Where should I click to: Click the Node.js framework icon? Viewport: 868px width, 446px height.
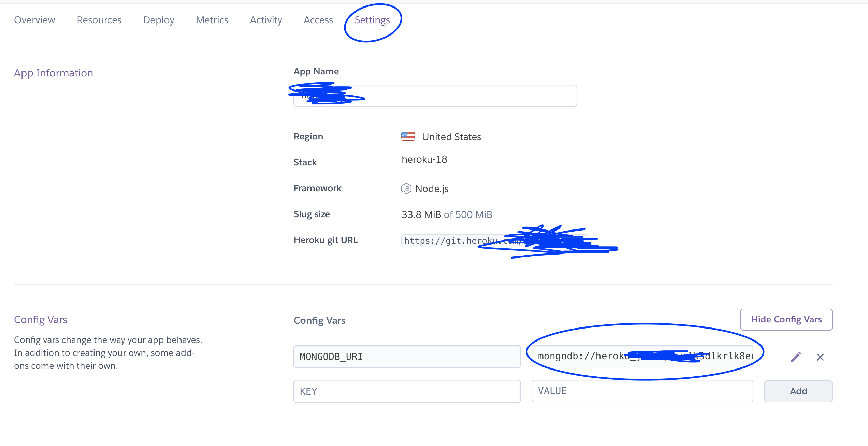coord(406,189)
